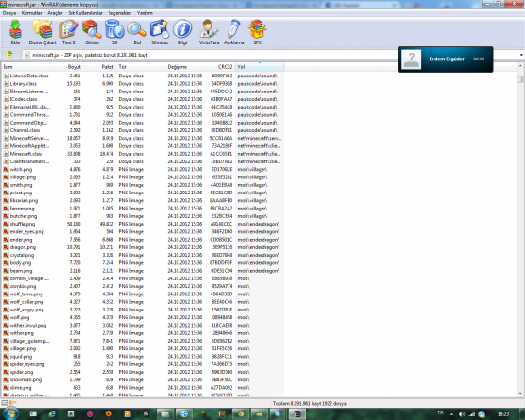Open the Dosya menu
Screen dimensions: 525x420
9,13
